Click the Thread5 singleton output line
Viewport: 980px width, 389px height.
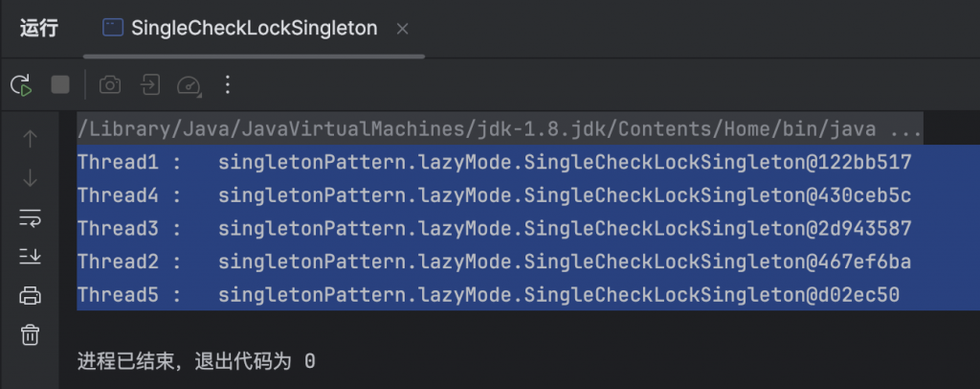[488, 294]
